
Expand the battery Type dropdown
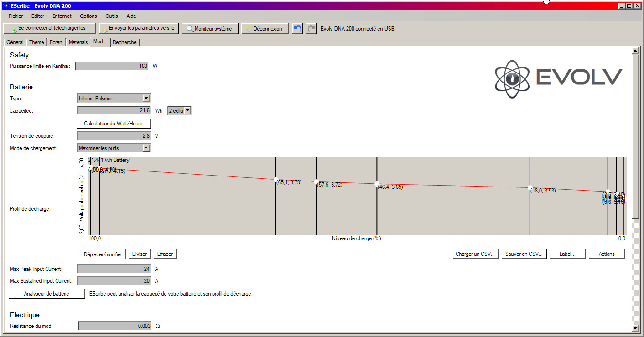(x=146, y=98)
